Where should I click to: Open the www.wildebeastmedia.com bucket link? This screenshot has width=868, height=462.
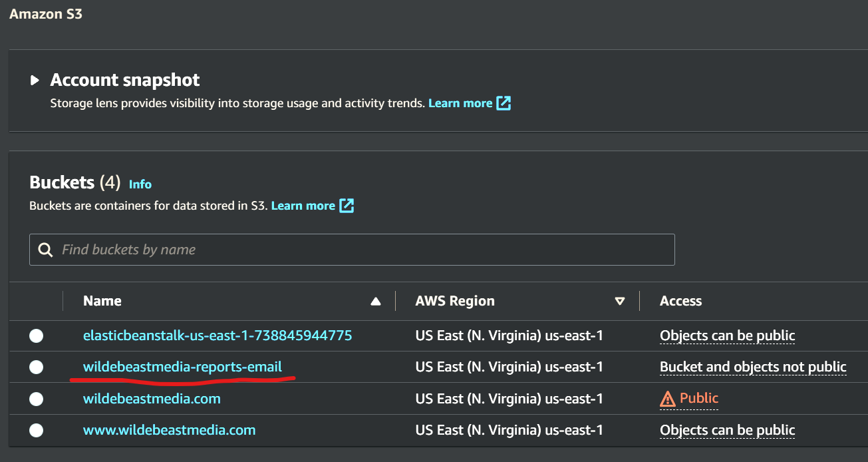pos(169,430)
